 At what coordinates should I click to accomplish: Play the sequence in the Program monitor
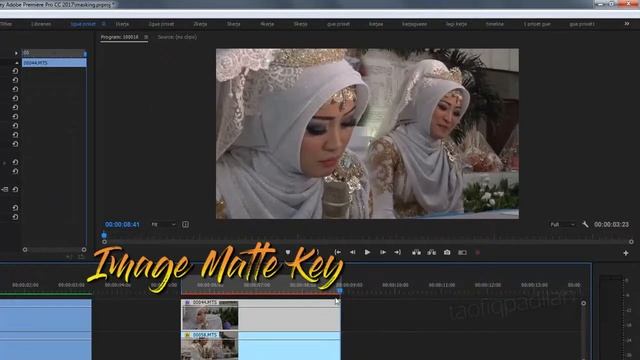[367, 252]
